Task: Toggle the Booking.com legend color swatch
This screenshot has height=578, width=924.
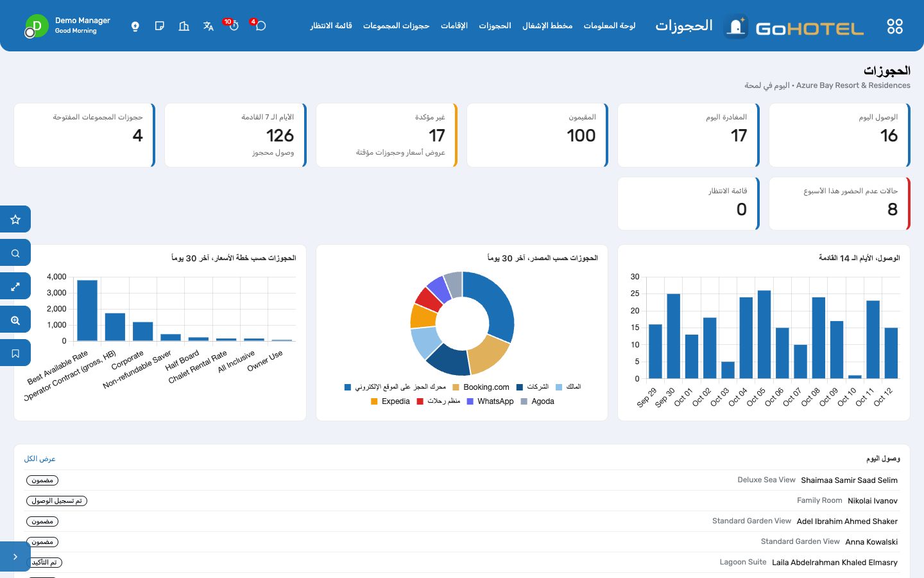Action: pos(456,387)
